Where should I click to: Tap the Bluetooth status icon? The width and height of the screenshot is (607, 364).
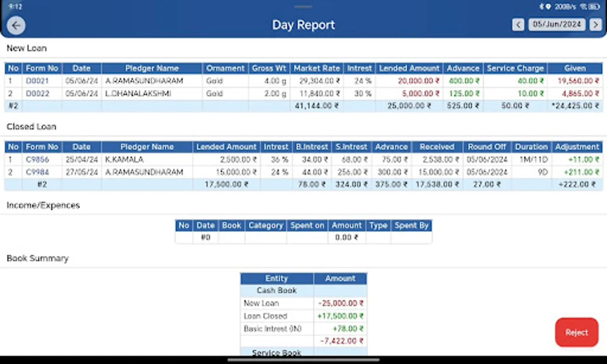541,6
